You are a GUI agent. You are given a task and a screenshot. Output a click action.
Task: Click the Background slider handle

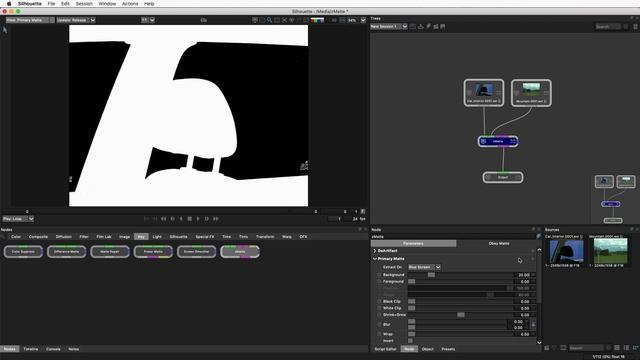tap(431, 275)
